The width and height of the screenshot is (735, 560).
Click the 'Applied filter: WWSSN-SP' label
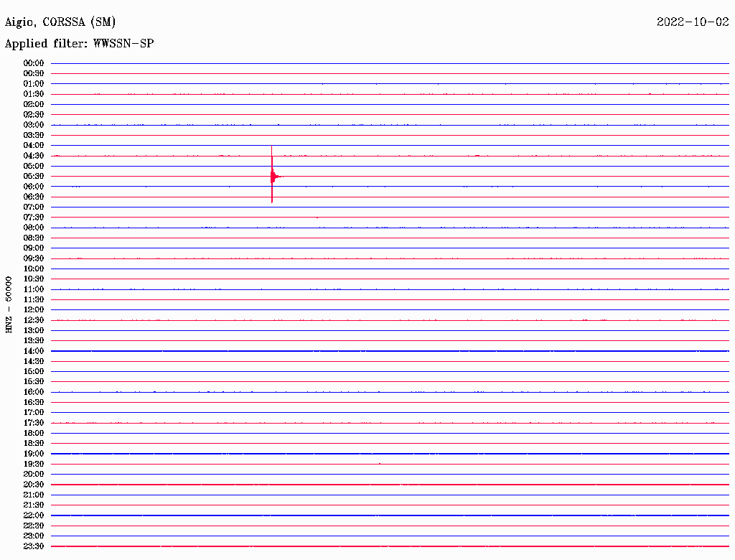(79, 44)
